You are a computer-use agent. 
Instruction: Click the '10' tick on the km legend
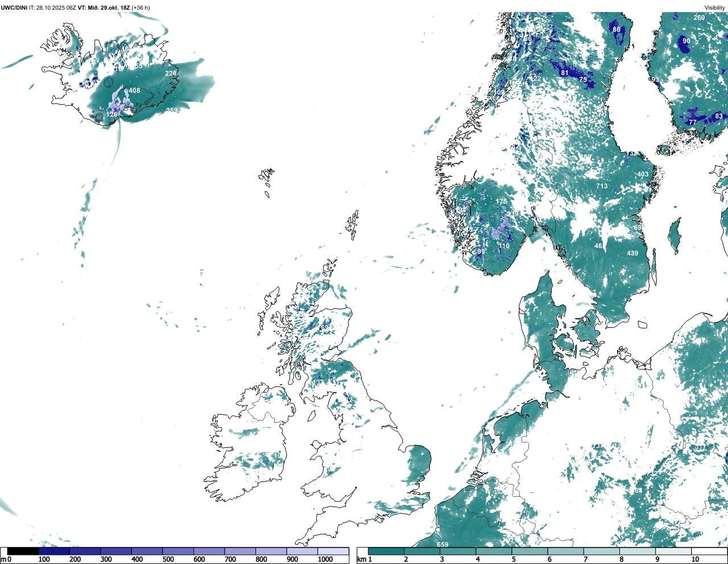pos(695,559)
